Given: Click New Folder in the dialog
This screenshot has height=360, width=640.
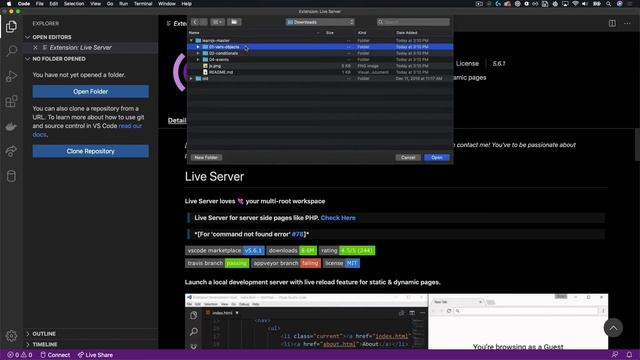Looking at the screenshot, I should [206, 158].
